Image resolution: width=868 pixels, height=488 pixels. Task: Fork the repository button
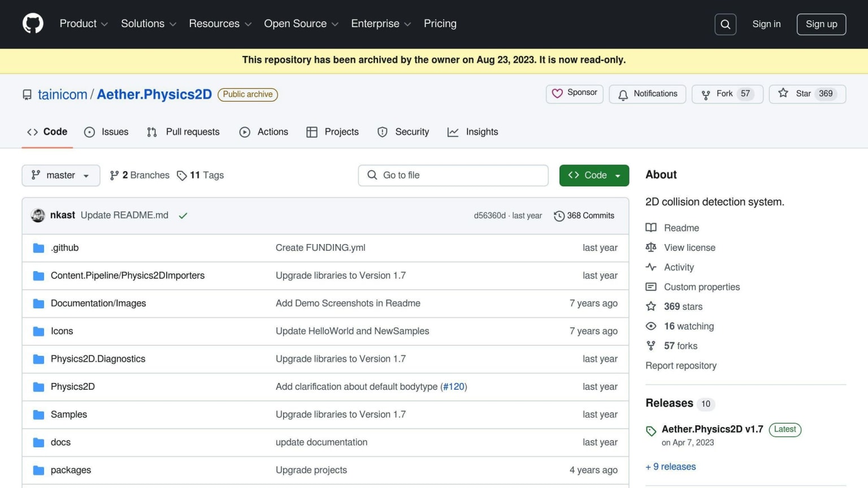click(x=727, y=94)
